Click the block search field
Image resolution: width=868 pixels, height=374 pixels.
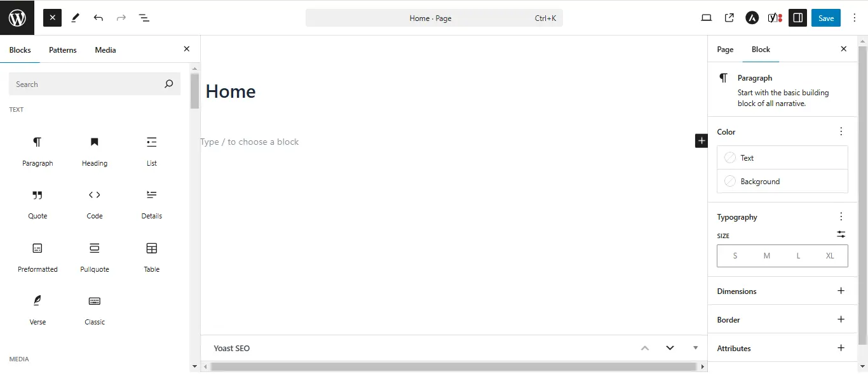click(89, 83)
